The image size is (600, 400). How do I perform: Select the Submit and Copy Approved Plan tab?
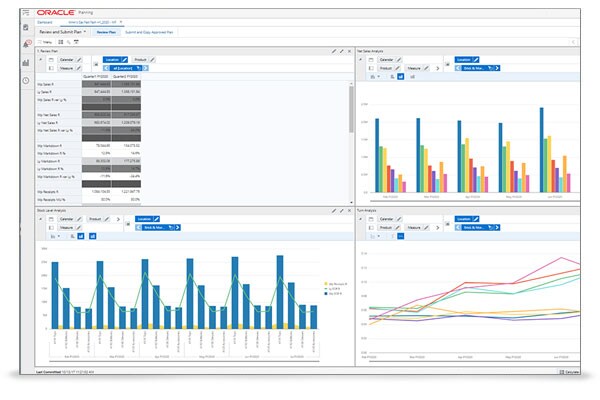tap(149, 32)
